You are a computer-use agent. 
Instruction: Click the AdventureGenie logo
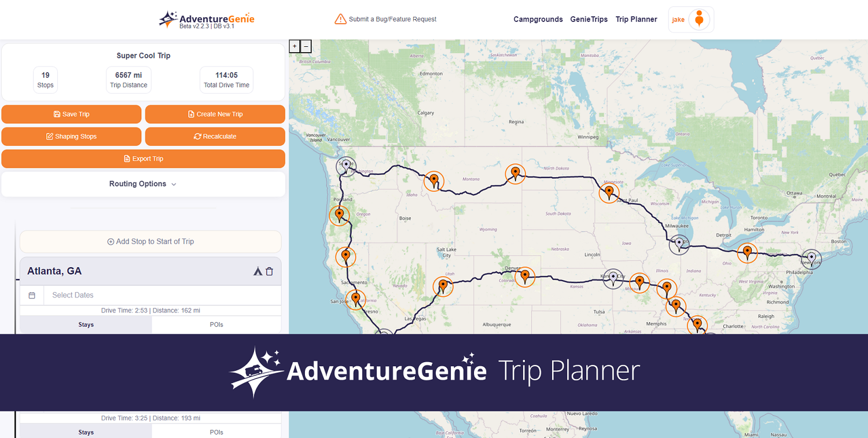click(x=206, y=19)
